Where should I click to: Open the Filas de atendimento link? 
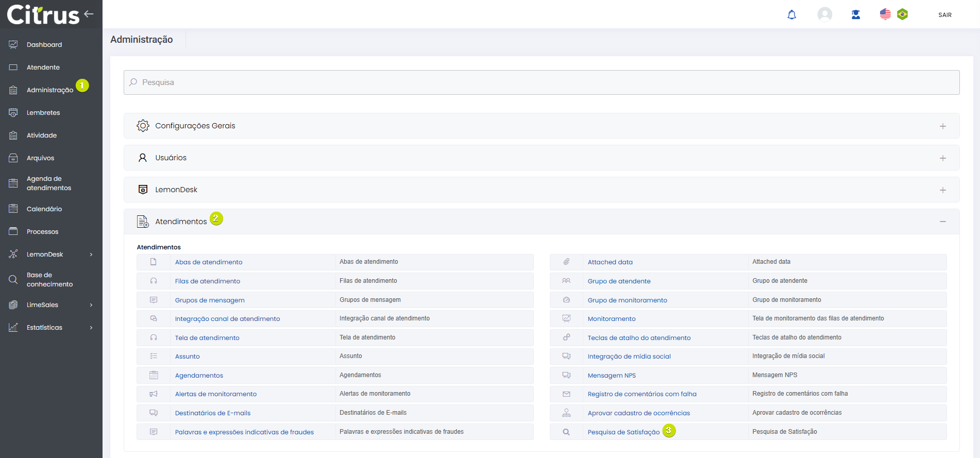[x=207, y=281]
